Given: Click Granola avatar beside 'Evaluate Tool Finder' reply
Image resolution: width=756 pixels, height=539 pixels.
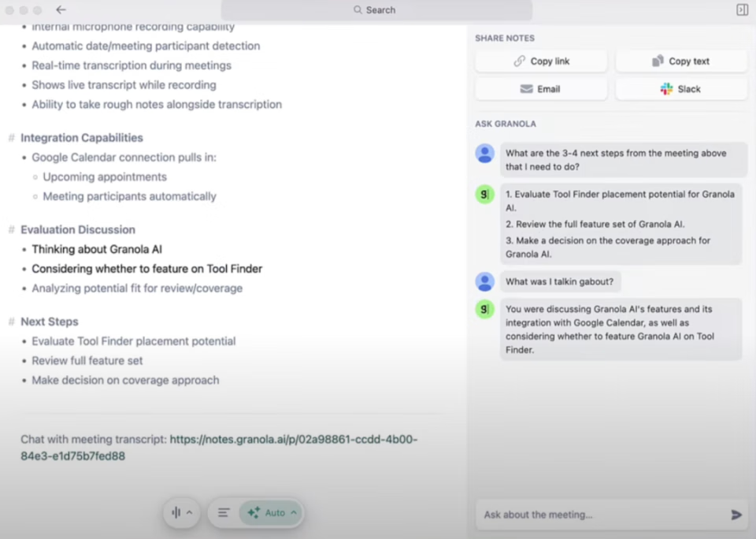Looking at the screenshot, I should point(485,195).
